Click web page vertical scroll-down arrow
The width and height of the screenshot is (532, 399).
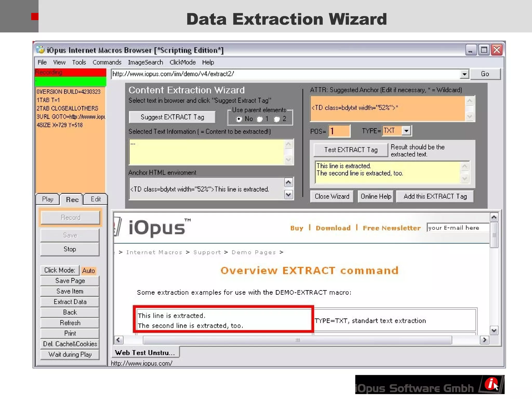[494, 330]
